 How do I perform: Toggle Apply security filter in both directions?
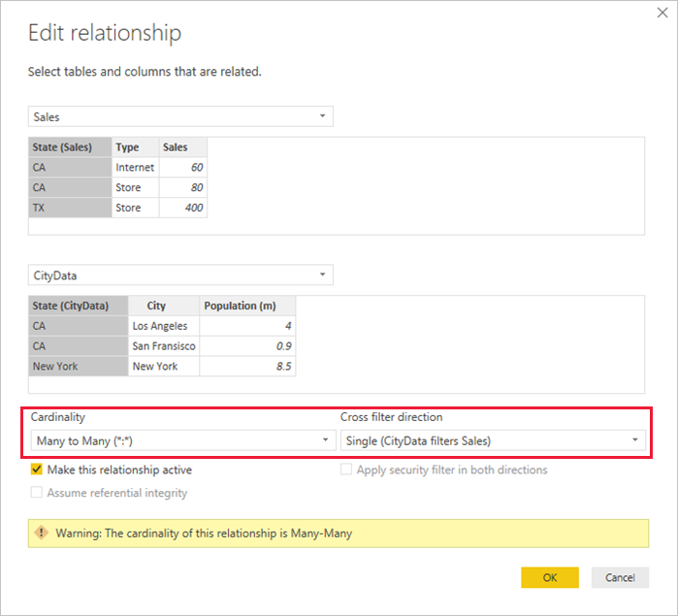(346, 470)
